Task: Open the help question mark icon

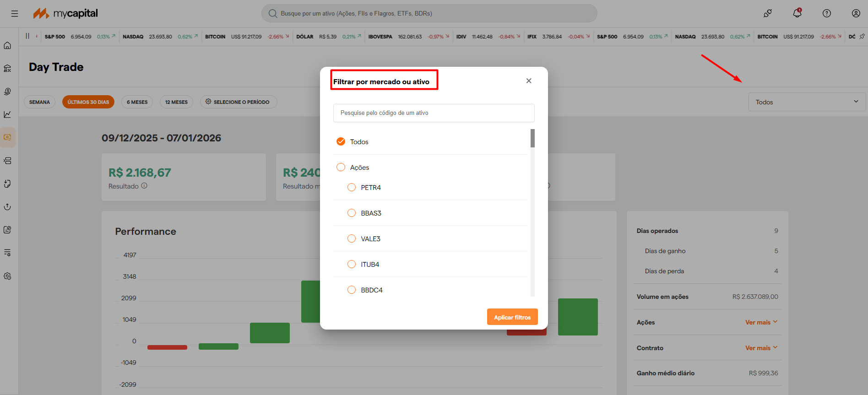Action: pyautogui.click(x=827, y=13)
